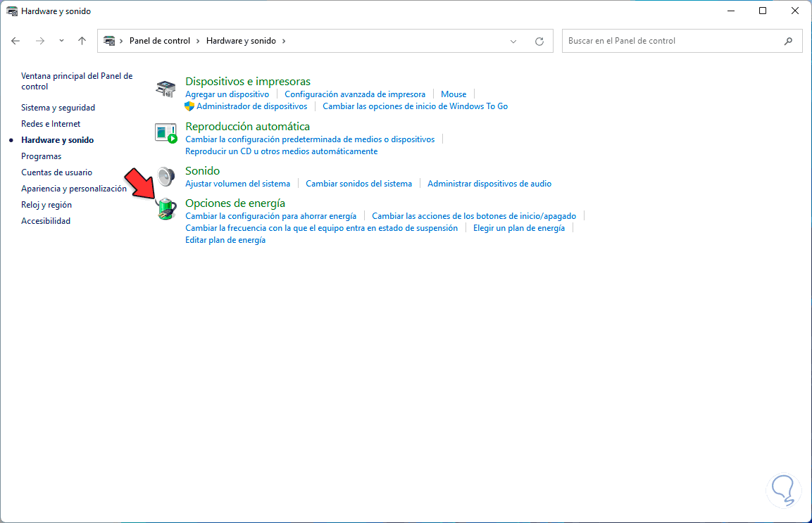Expand chevron before Panel de control breadcrumb
The width and height of the screenshot is (812, 523).
pyautogui.click(x=121, y=41)
